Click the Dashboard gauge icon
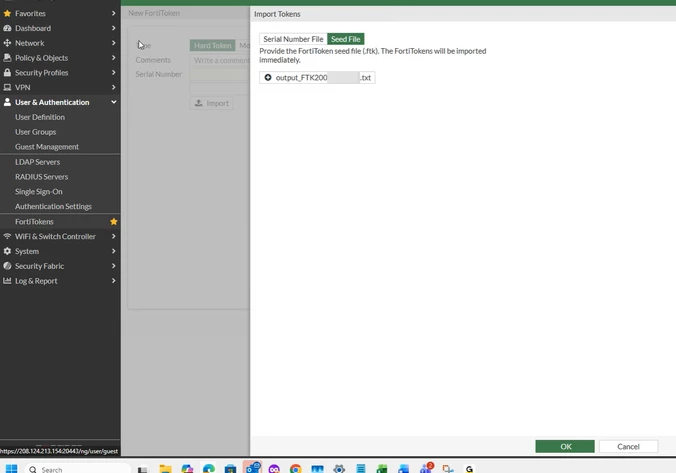 [x=7, y=28]
